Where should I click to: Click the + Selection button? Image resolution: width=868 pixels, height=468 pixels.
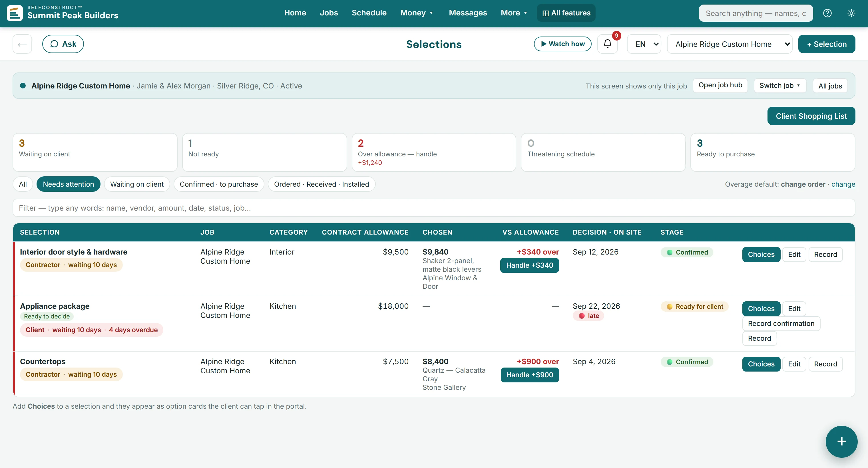coord(827,44)
